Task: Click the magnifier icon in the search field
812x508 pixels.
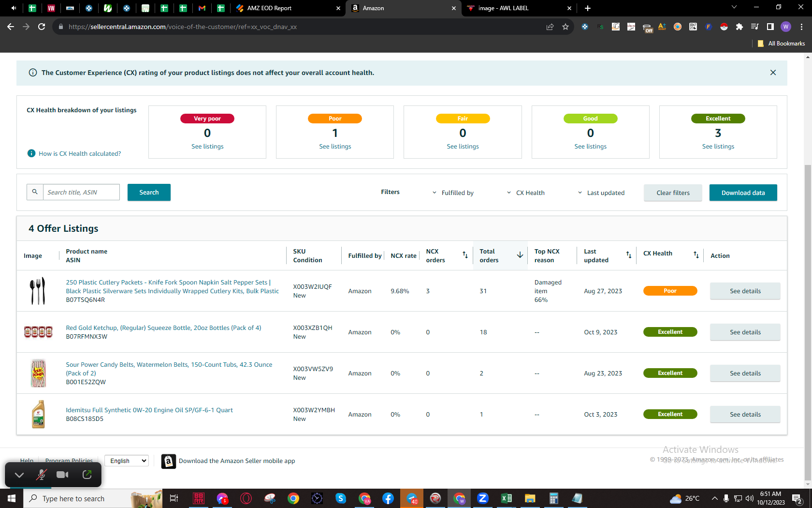Action: tap(35, 192)
